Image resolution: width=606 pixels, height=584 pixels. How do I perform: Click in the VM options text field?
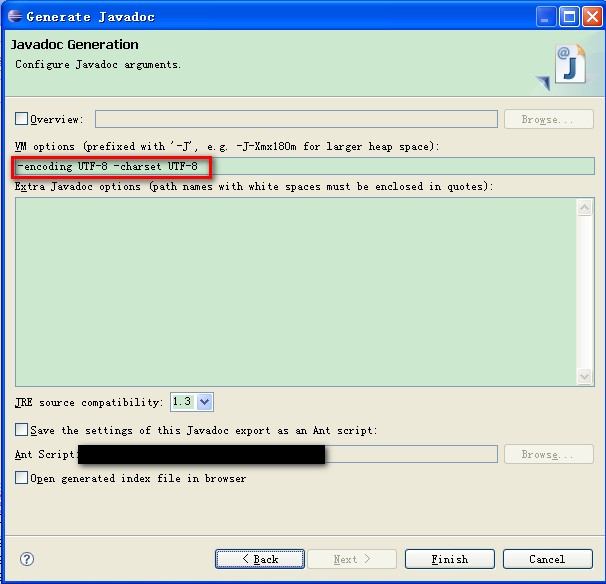click(304, 166)
